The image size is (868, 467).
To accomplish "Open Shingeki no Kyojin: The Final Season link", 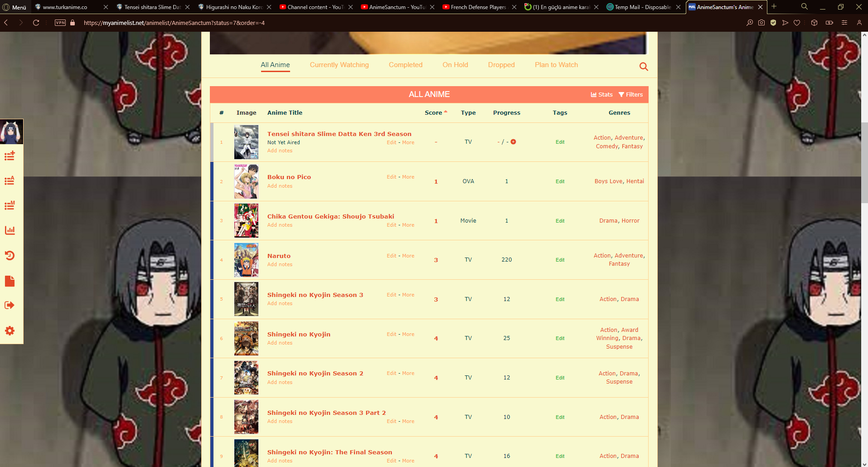I will pos(330,452).
